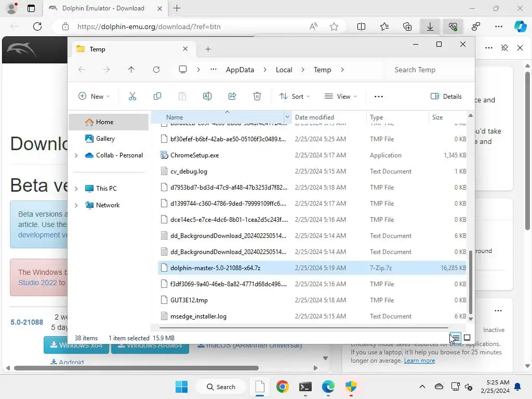Viewport: 532px width, 399px height.
Task: Pin the Edge sidebar panel with pin icon
Action: [x=504, y=48]
